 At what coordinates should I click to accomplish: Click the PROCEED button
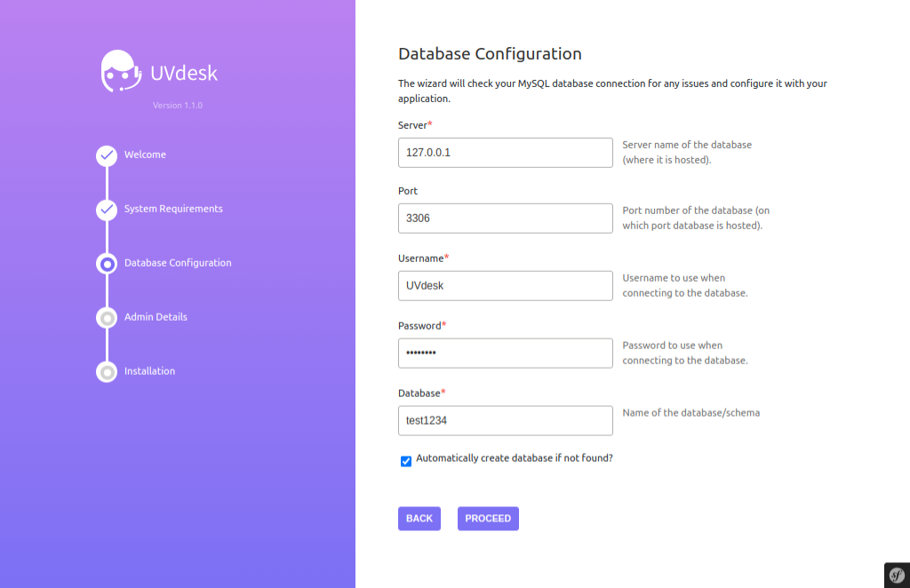(x=488, y=519)
